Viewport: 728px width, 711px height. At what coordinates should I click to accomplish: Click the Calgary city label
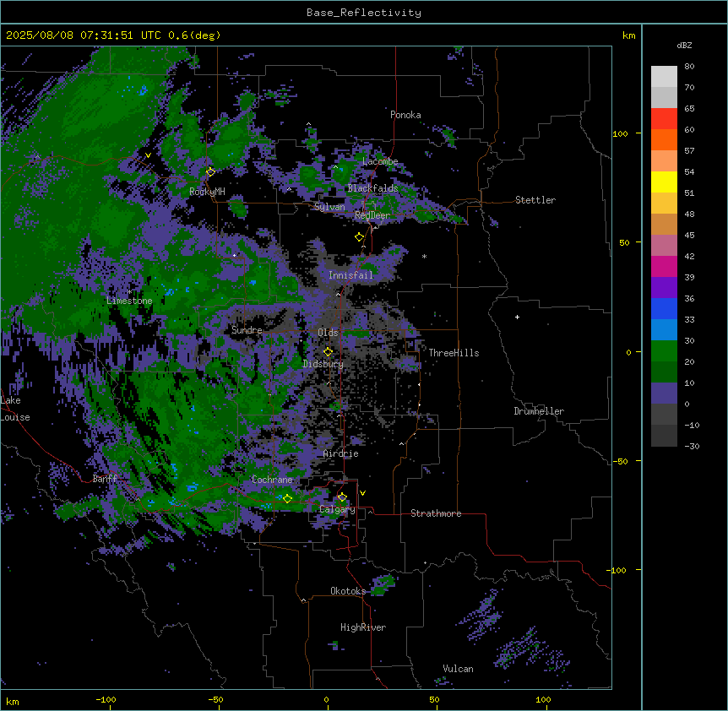pyautogui.click(x=337, y=509)
